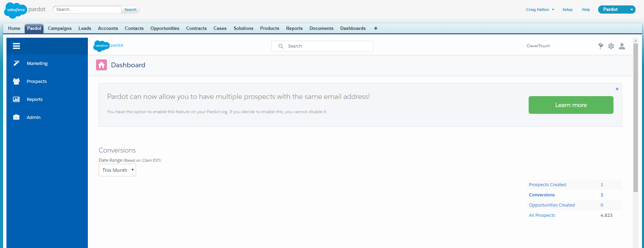Focus the Pardot Search input field
This screenshot has height=248, width=644.
click(x=322, y=46)
